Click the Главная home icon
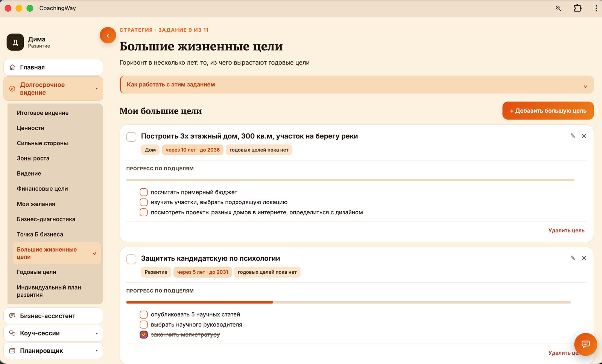This screenshot has width=602, height=364. click(12, 67)
